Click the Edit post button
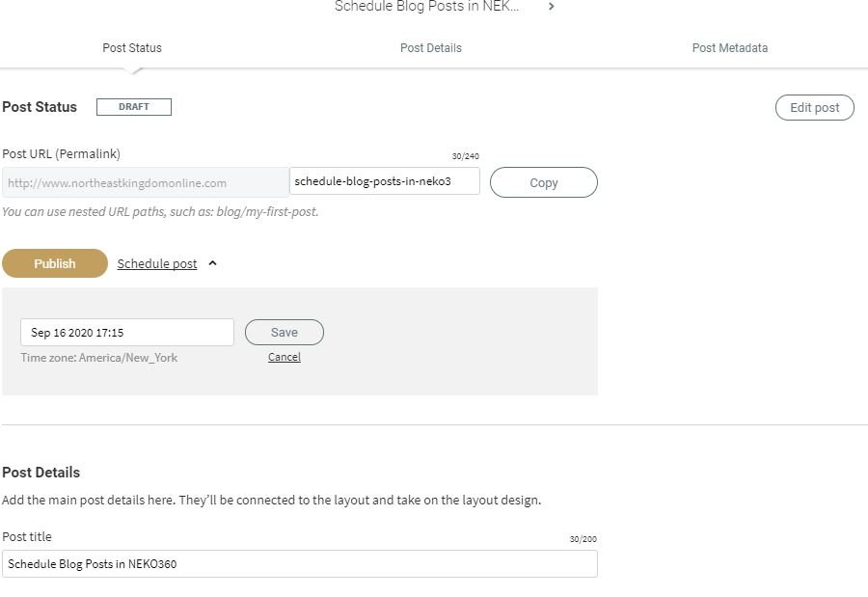The image size is (868, 597). pos(814,107)
